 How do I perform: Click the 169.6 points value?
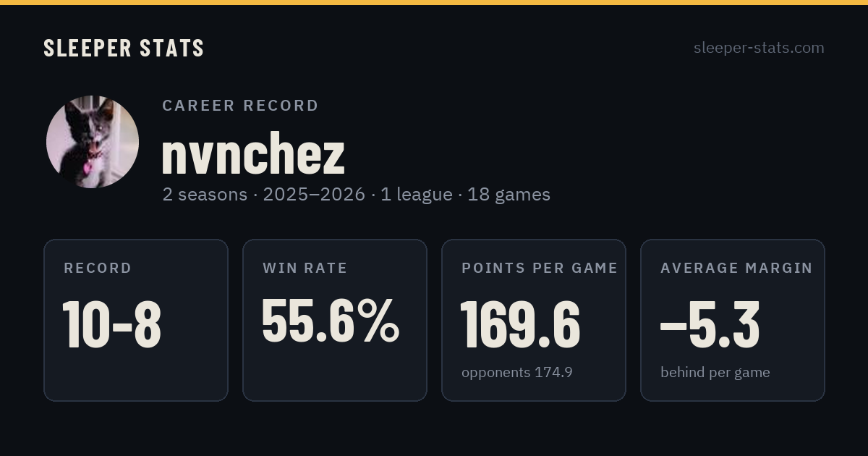[x=520, y=324]
